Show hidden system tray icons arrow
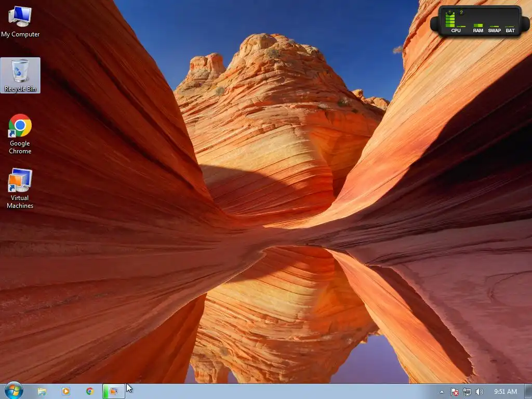 [442, 392]
